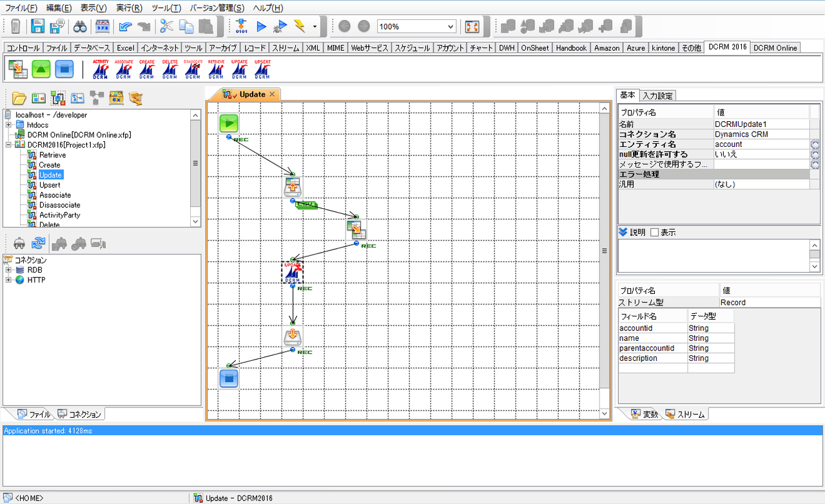Run the flow with blue play icon

point(261,26)
